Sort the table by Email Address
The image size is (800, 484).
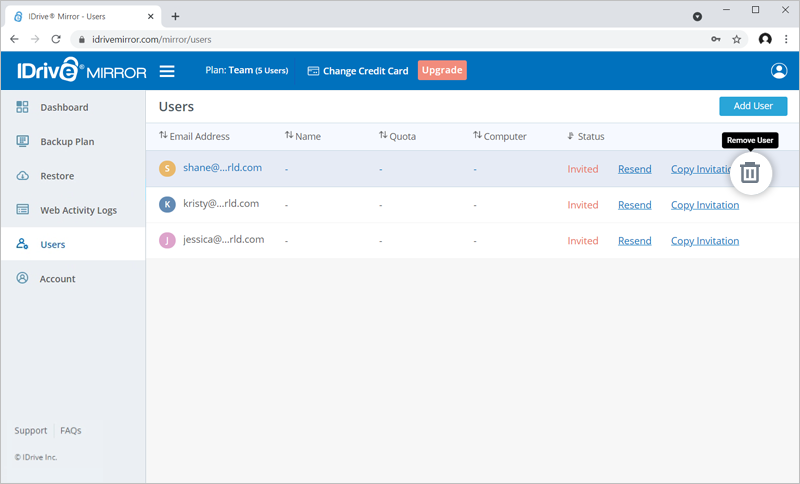194,136
